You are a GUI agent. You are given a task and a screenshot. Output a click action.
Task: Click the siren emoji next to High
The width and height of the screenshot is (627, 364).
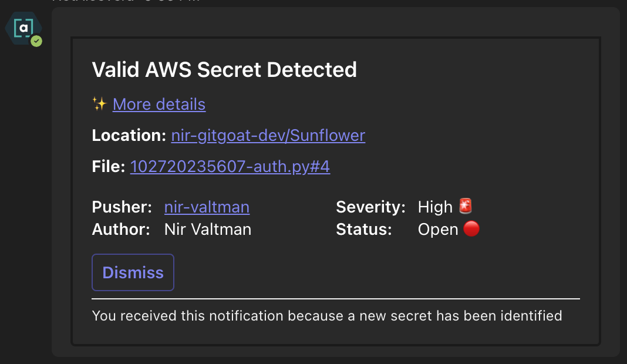coord(466,206)
